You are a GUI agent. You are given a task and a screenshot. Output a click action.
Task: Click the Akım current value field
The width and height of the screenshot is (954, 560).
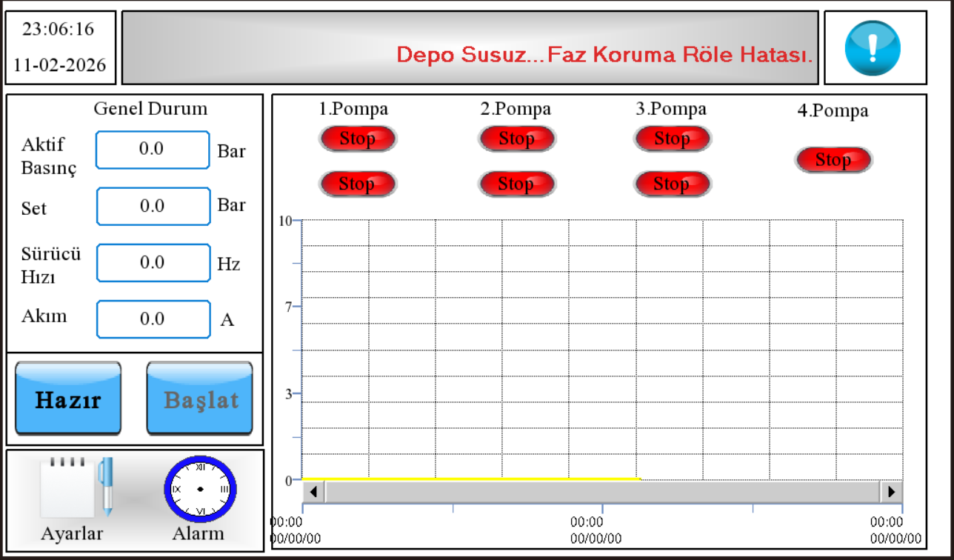[x=153, y=319]
